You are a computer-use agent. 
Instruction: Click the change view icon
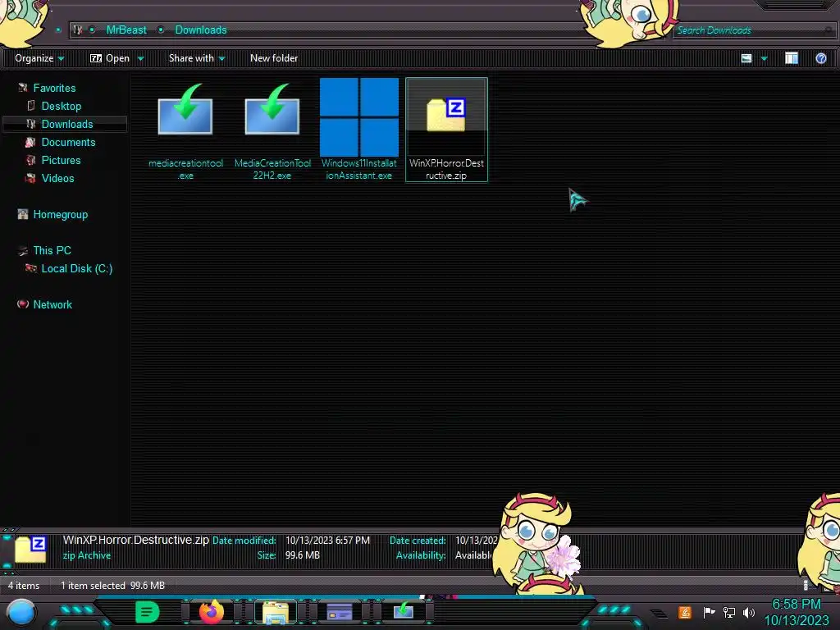point(746,58)
